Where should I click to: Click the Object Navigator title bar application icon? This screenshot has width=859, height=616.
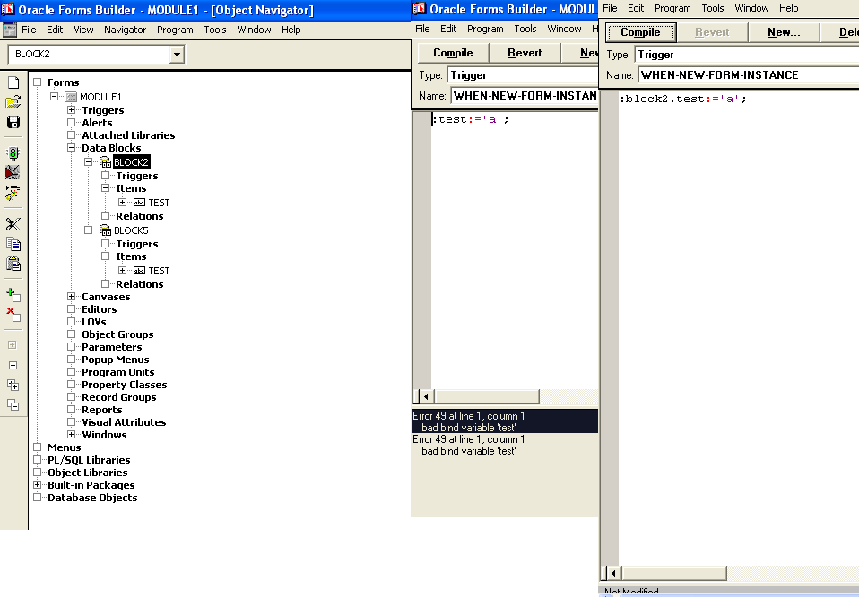tap(8, 9)
